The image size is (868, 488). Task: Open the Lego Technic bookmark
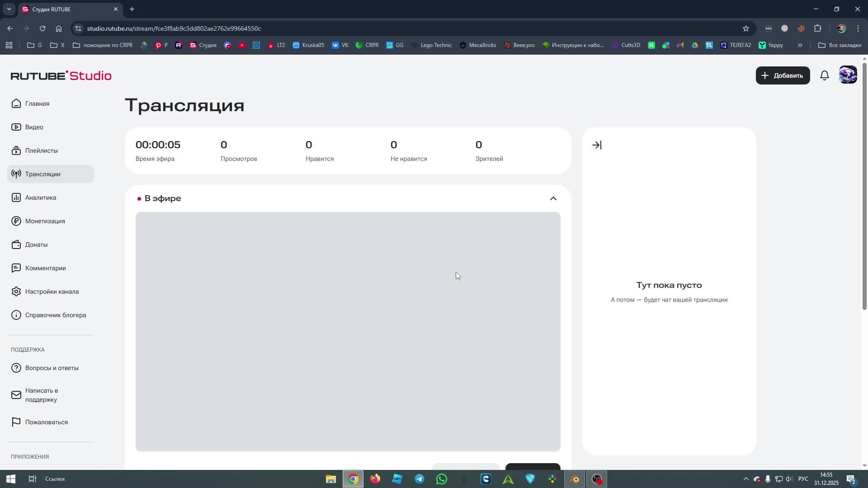point(431,45)
